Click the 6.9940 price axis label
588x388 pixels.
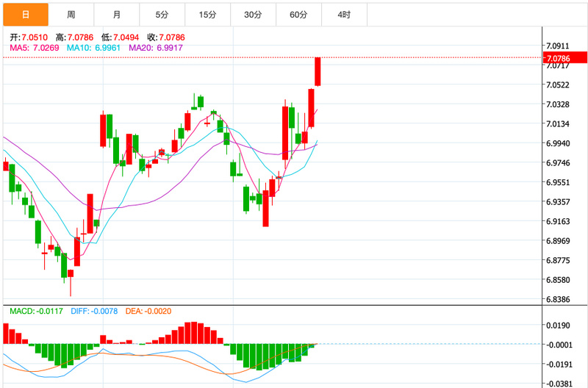[558, 143]
